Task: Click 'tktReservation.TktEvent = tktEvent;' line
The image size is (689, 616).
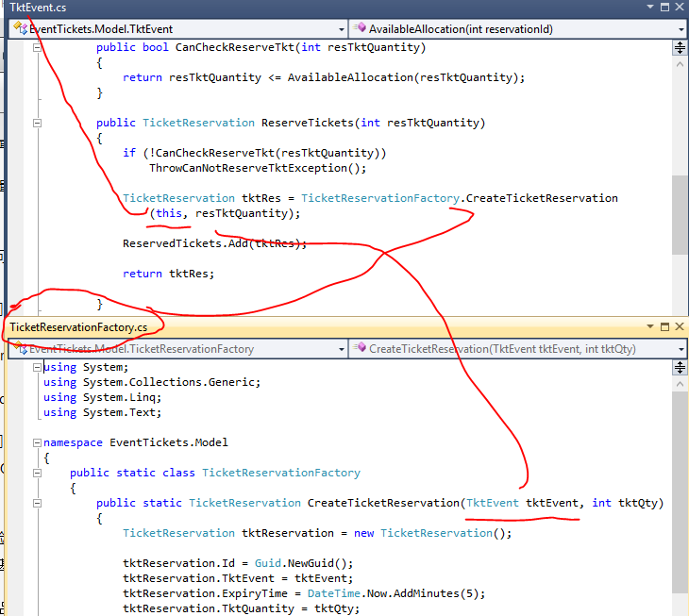Action: click(x=238, y=578)
